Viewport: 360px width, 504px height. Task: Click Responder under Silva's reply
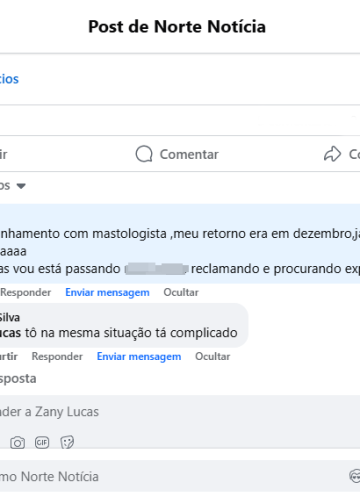(x=57, y=356)
